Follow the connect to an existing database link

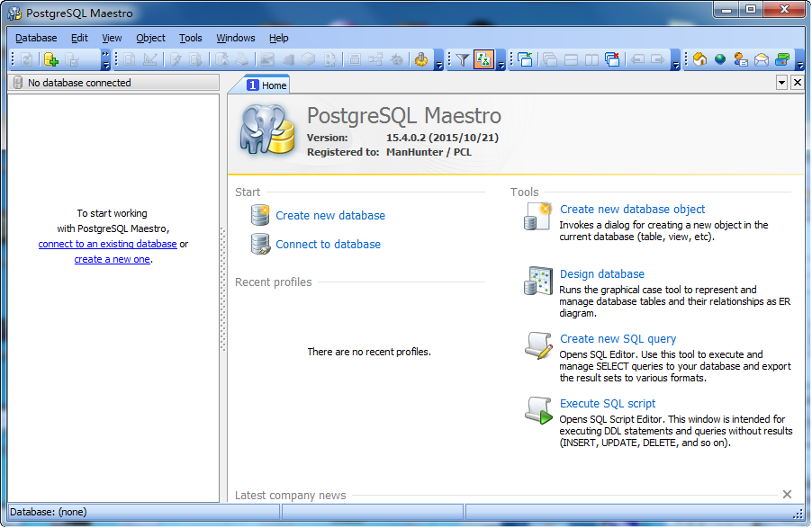click(x=108, y=244)
